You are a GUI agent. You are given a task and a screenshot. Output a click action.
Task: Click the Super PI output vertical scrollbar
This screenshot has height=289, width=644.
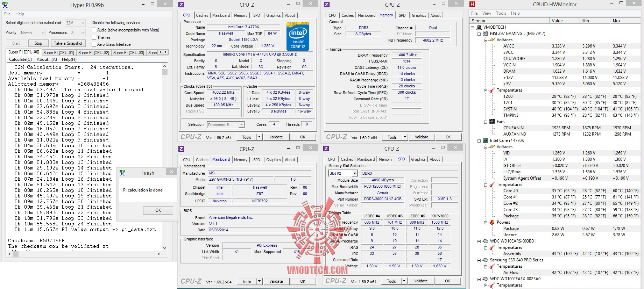pyautogui.click(x=165, y=157)
